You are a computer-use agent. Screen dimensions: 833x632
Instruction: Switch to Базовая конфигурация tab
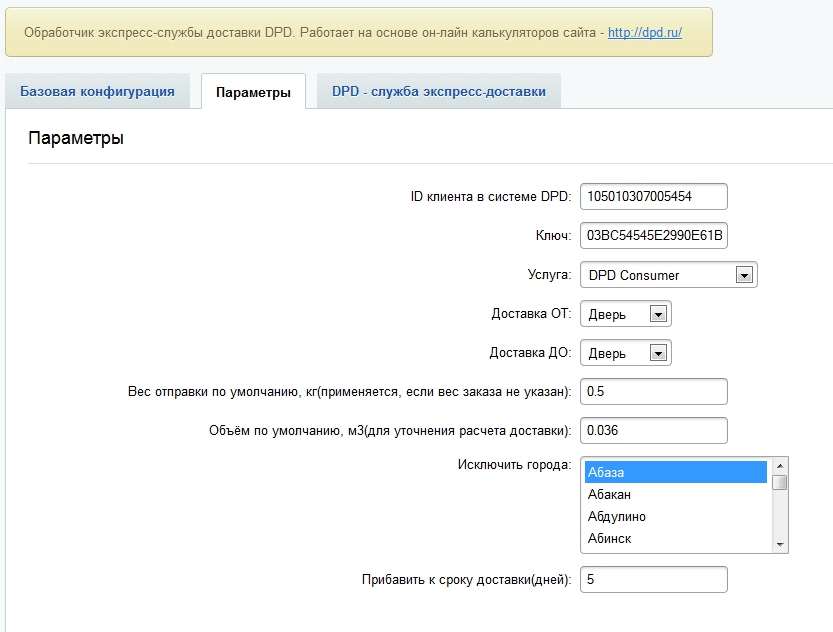97,91
